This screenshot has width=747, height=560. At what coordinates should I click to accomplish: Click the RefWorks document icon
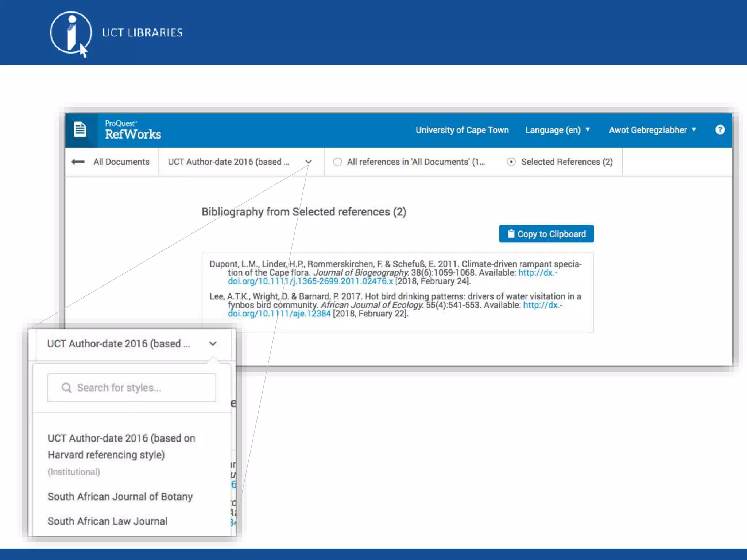click(x=80, y=130)
